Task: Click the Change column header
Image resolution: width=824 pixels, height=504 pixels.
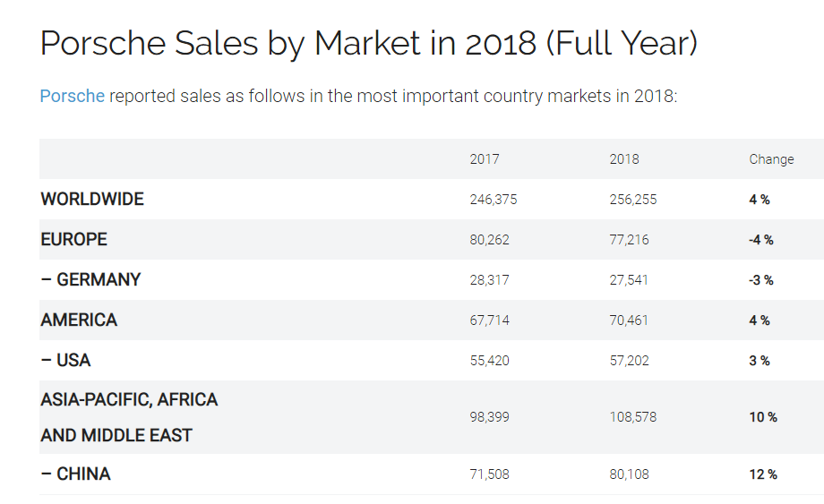Action: [771, 159]
